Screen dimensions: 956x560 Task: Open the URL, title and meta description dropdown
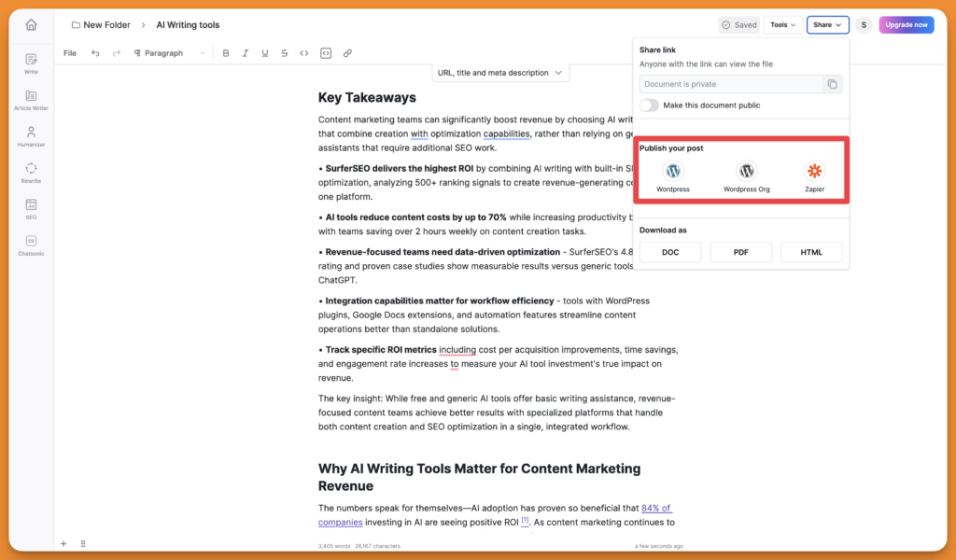[x=499, y=72]
